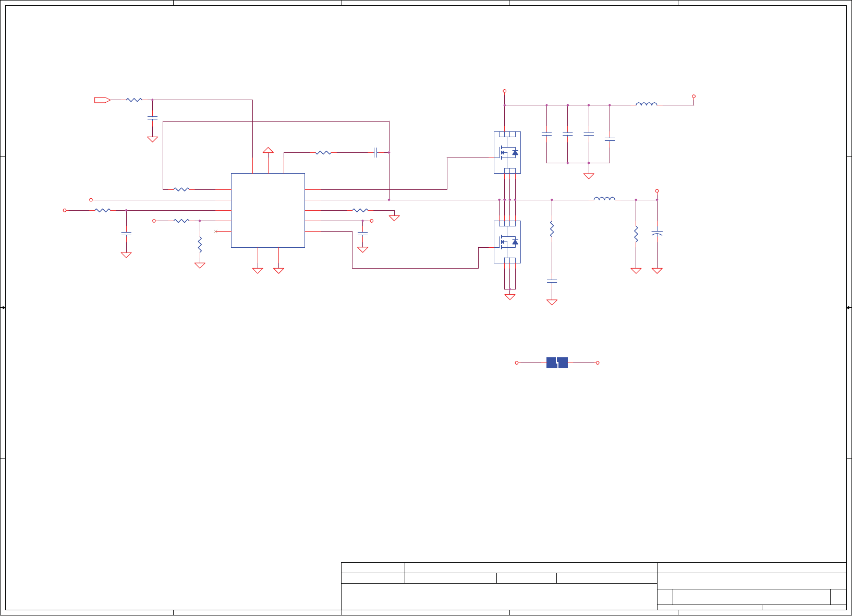Select the horizontal capacitor in the feedback path
This screenshot has width=852, height=616.
point(375,152)
